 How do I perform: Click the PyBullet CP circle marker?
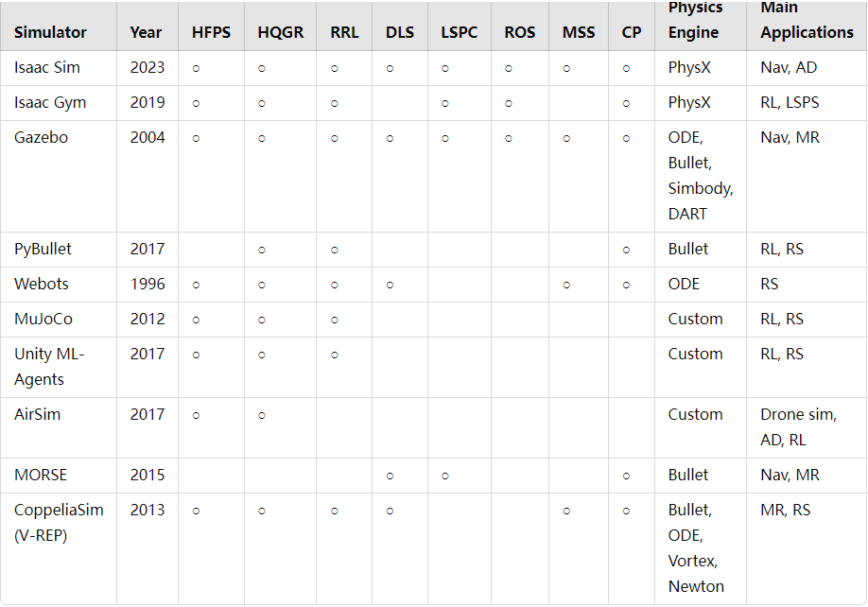pyautogui.click(x=626, y=251)
